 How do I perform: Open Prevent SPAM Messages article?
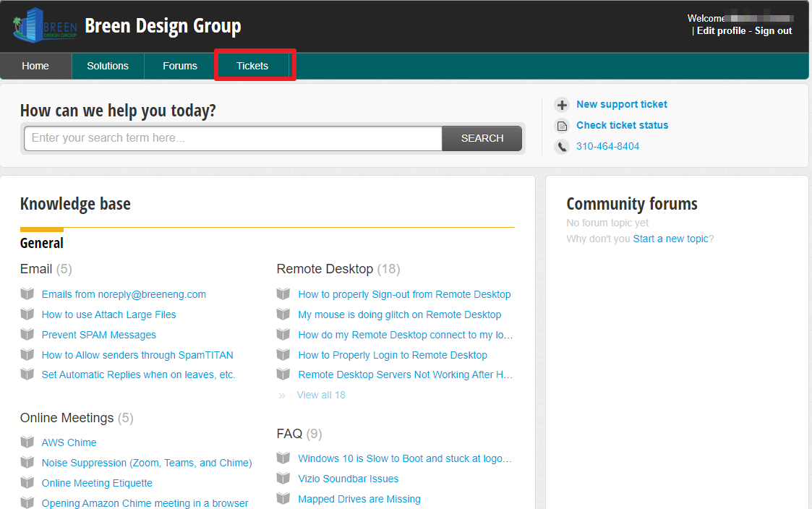coord(99,335)
